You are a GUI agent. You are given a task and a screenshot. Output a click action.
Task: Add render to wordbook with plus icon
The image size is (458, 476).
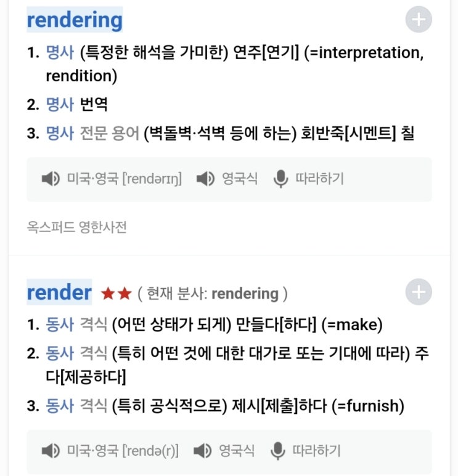pyautogui.click(x=419, y=292)
